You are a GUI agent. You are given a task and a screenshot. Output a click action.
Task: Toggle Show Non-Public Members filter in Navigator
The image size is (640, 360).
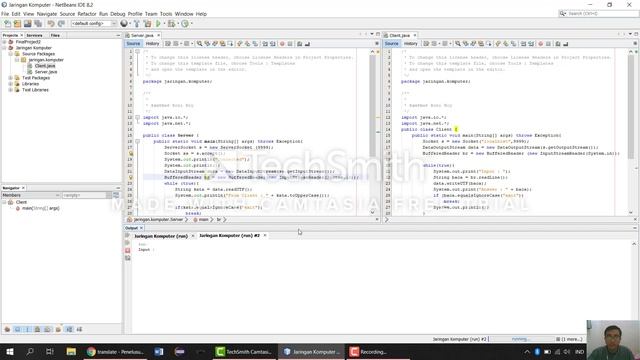coord(38,329)
